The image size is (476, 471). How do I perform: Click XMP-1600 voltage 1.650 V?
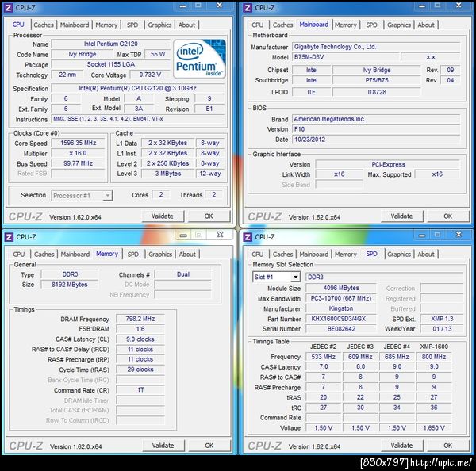point(434,428)
